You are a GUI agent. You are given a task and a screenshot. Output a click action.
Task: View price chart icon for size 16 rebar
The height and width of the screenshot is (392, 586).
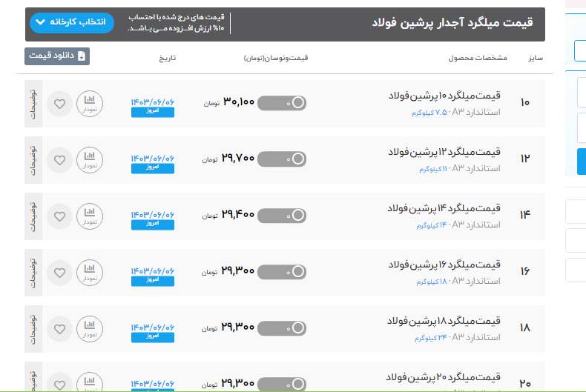click(x=90, y=271)
